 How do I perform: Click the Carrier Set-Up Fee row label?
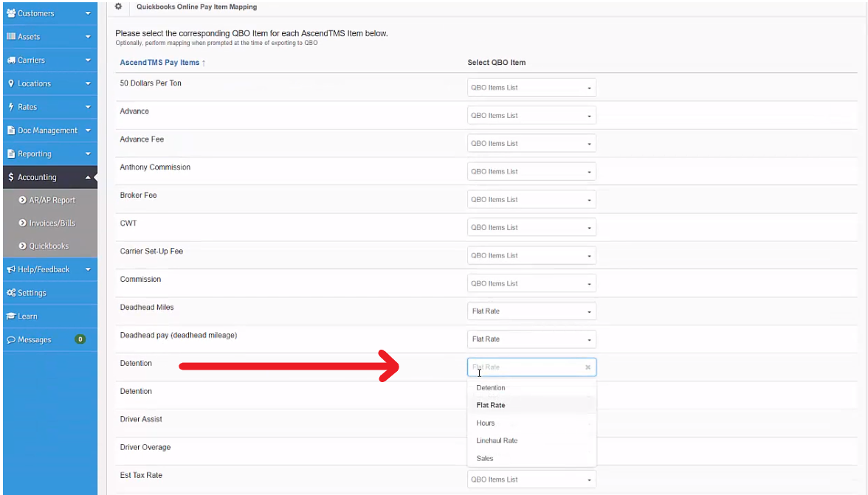pyautogui.click(x=152, y=251)
